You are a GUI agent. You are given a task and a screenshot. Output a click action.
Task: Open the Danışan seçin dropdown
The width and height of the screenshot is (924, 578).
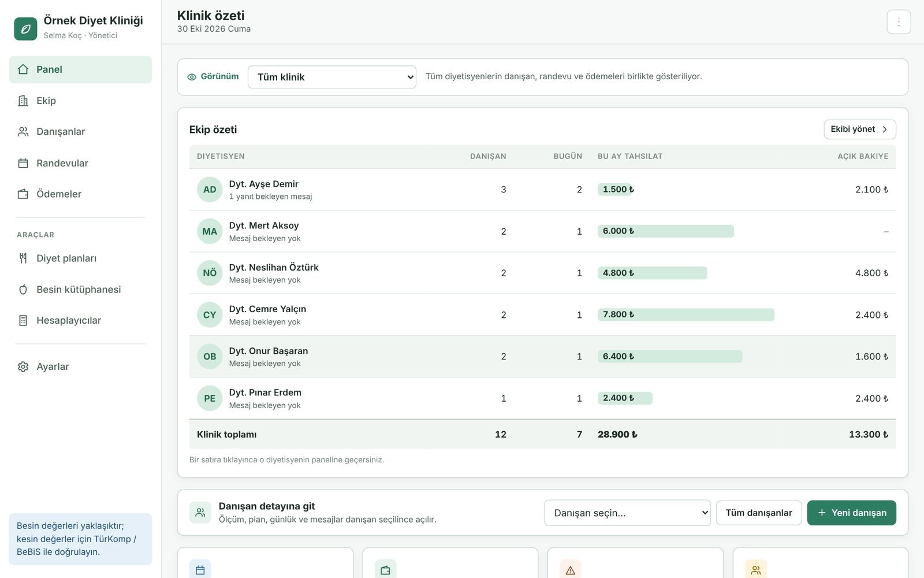[x=627, y=513]
